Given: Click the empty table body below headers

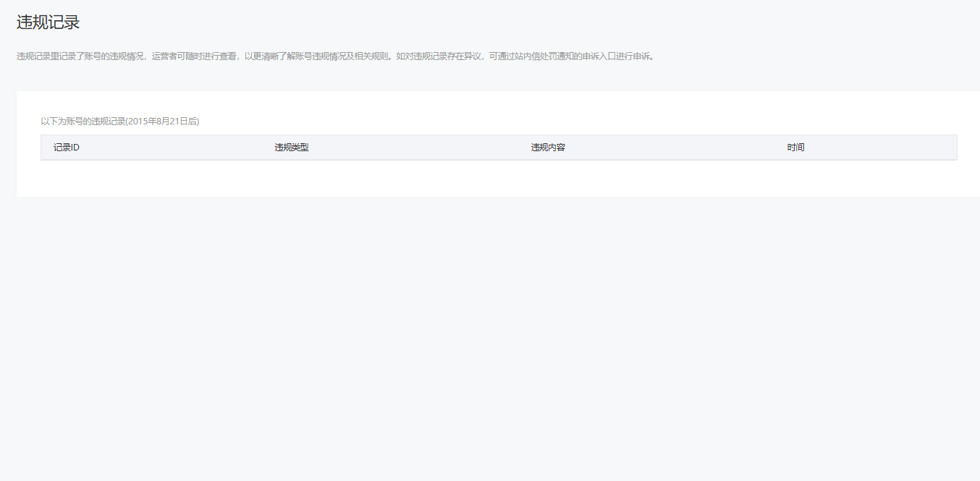Looking at the screenshot, I should click(x=498, y=177).
